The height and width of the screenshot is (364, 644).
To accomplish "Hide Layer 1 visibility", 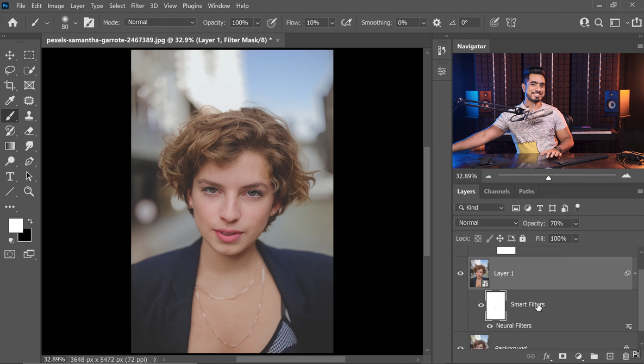I will click(x=460, y=273).
